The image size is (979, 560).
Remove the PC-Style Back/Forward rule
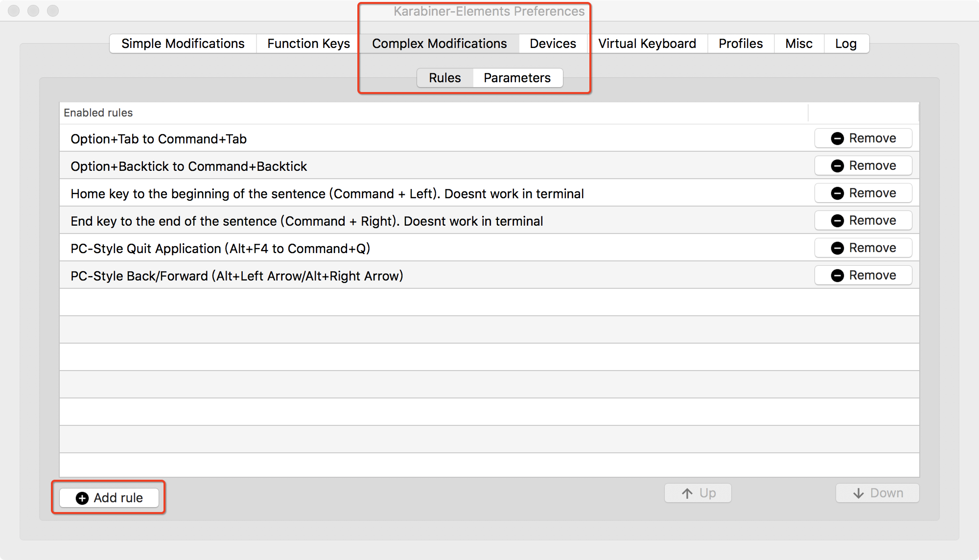click(x=863, y=275)
